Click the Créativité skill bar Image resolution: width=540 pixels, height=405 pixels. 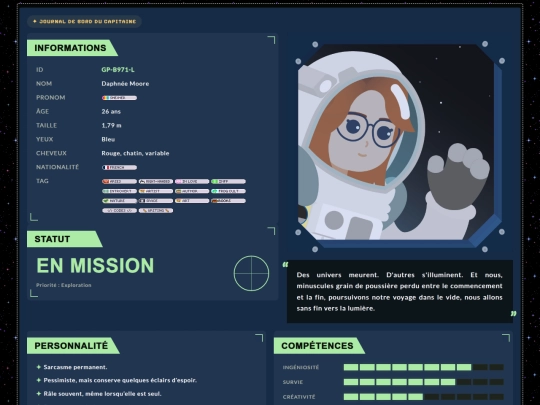pos(424,397)
